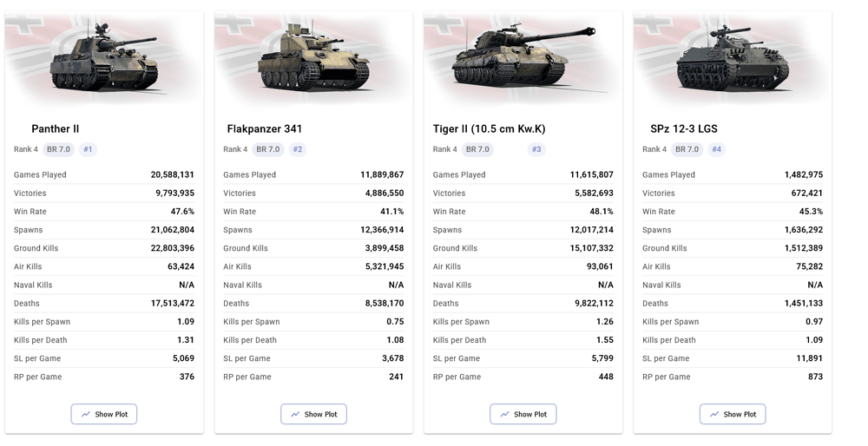868x446 pixels.
Task: Click the SPz 12-3 LGS tank image
Action: pyautogui.click(x=733, y=59)
